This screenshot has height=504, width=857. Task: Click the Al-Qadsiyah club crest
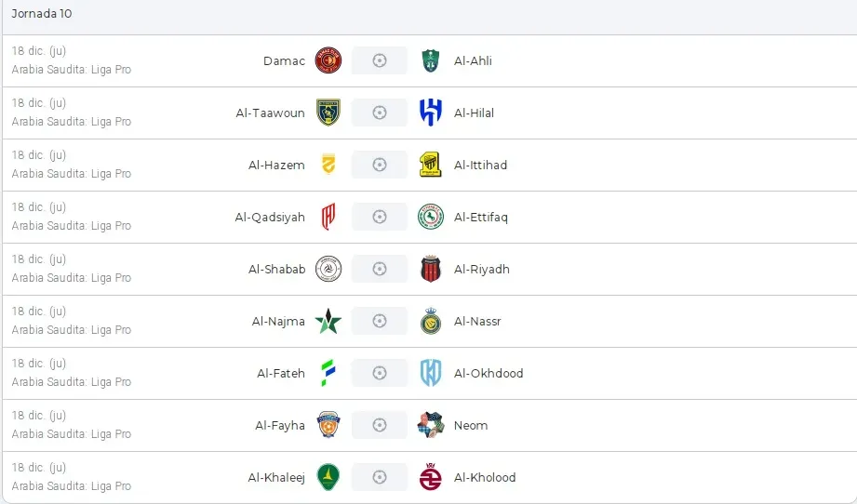click(328, 217)
